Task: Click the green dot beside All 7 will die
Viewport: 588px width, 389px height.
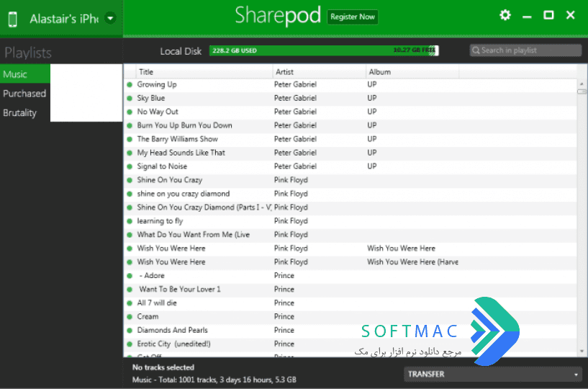Action: pos(130,303)
